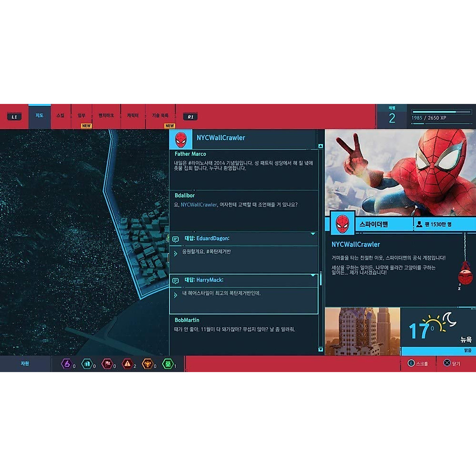
Task: Select the hexagonal Spider-Man profile avatar
Action: (x=342, y=223)
